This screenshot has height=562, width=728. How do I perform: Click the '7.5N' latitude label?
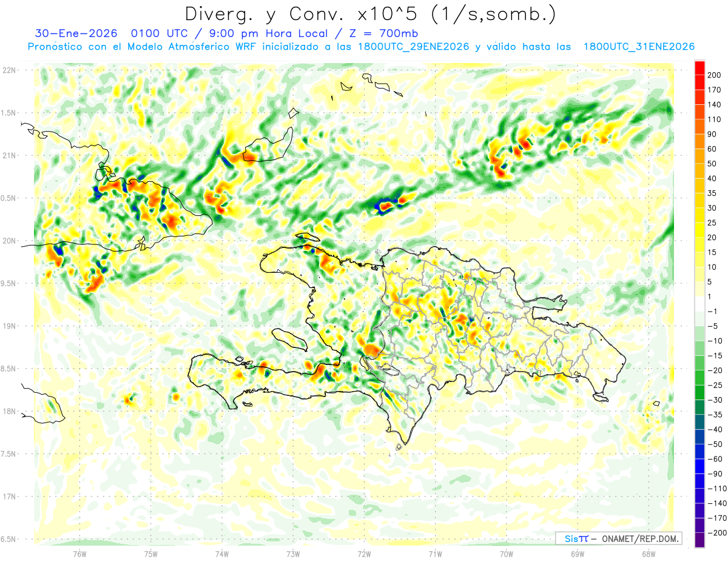(x=8, y=453)
